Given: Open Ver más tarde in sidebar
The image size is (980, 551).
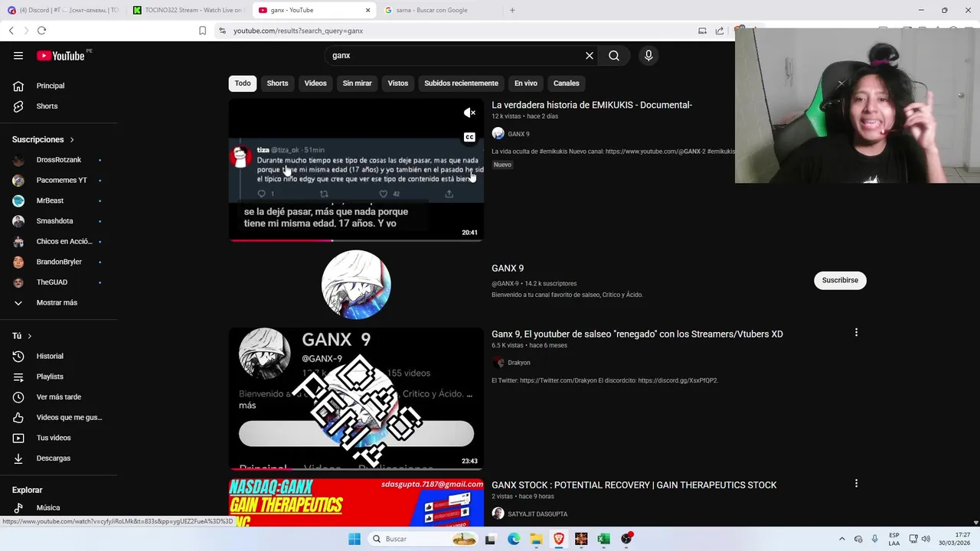Looking at the screenshot, I should pyautogui.click(x=58, y=397).
